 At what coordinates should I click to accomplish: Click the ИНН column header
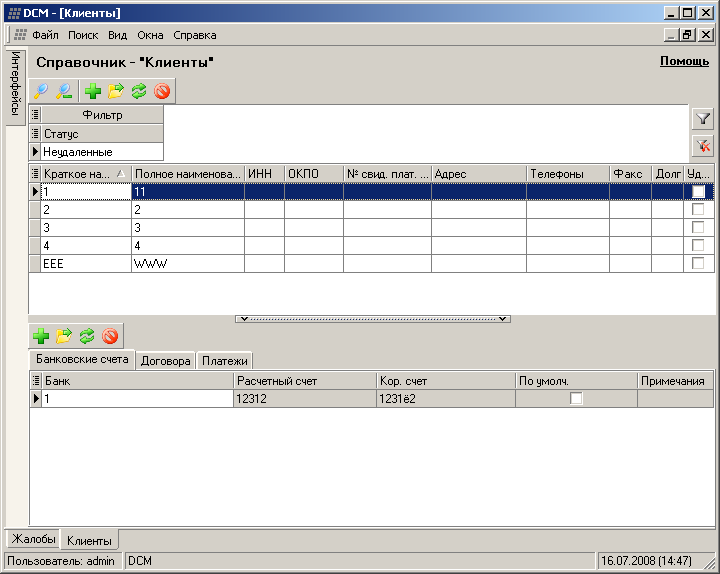point(264,174)
